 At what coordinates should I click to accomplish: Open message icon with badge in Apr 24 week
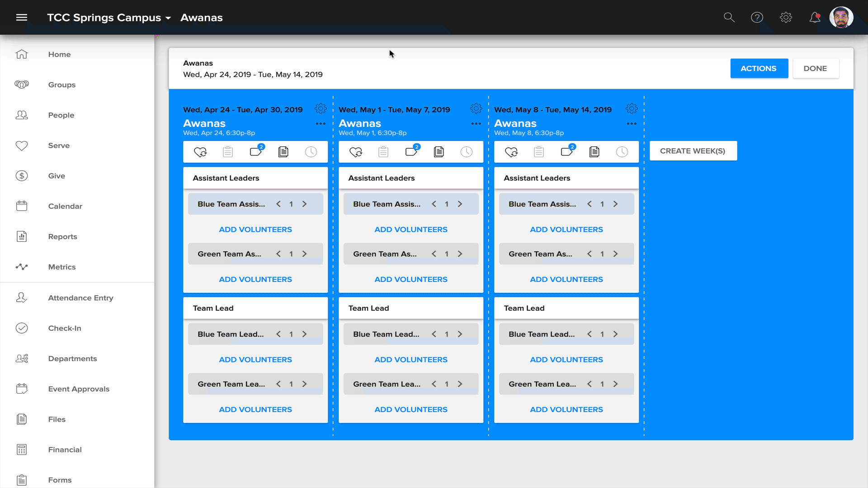click(x=256, y=152)
